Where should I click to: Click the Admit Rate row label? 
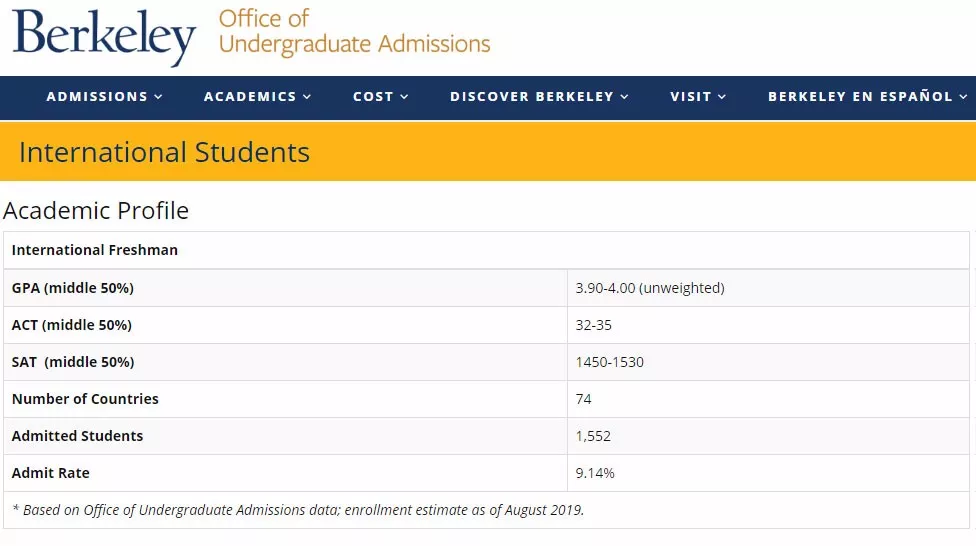point(51,473)
